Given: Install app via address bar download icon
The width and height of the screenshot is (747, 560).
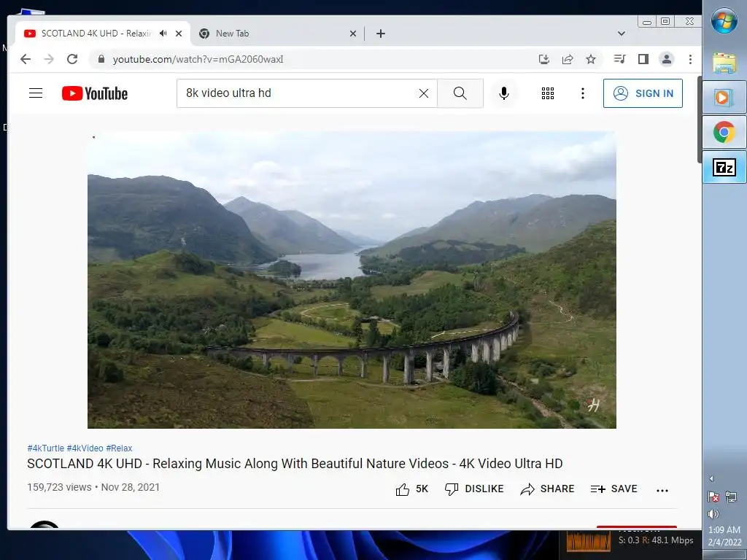Looking at the screenshot, I should click(x=544, y=59).
